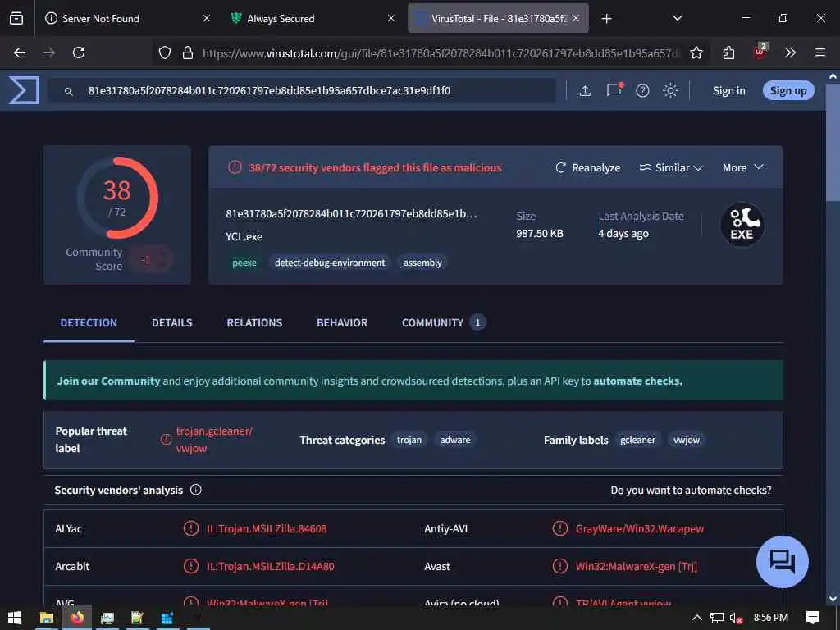Click the gcleaner family label
This screenshot has height=630, width=840.
[637, 440]
